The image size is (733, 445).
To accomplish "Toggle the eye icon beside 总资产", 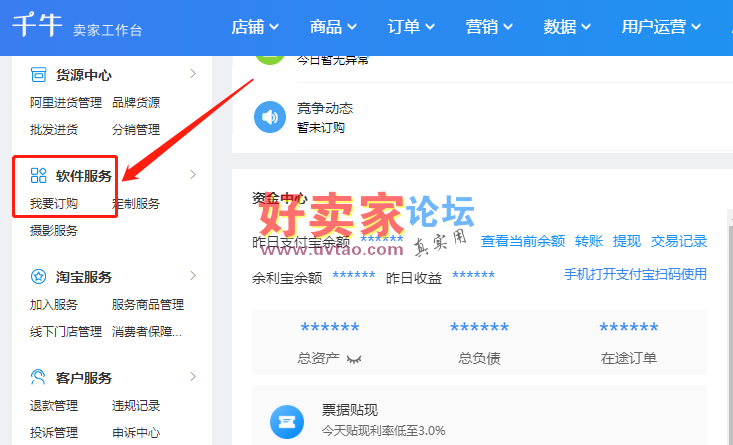I will (354, 357).
